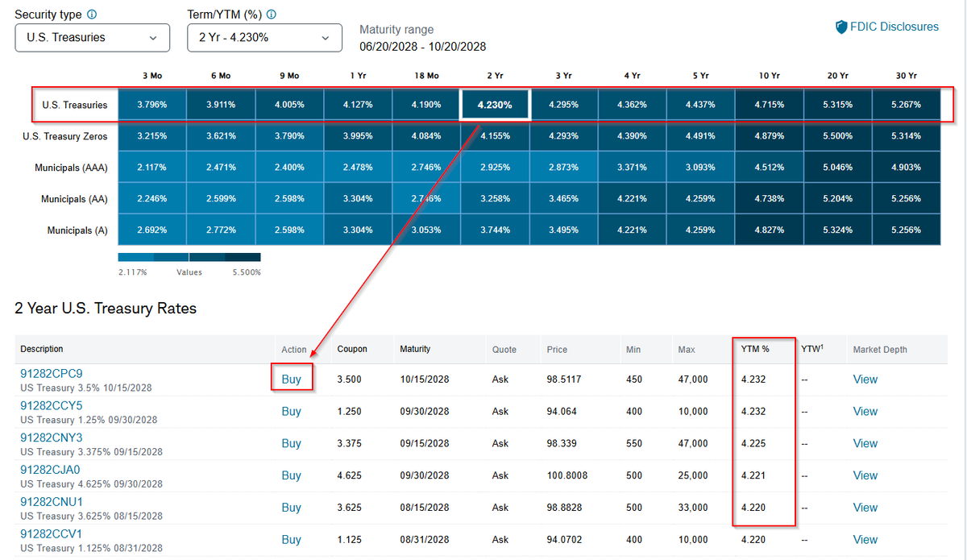Click Buy for 91282CPC9
This screenshot has height=560, width=967.
tap(291, 379)
